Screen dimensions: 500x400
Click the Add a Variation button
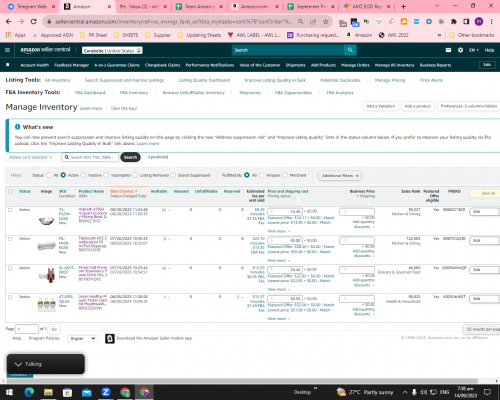(x=380, y=106)
